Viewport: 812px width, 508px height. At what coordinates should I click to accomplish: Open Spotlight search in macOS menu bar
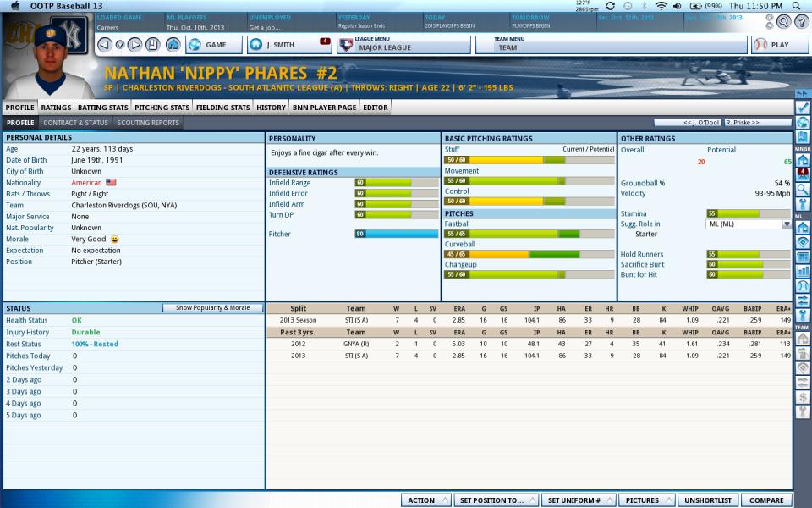coord(797,6)
